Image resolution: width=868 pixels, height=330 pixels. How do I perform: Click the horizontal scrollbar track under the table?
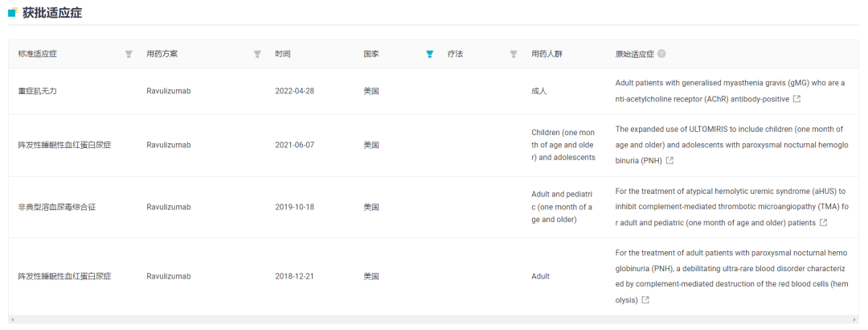pyautogui.click(x=434, y=320)
